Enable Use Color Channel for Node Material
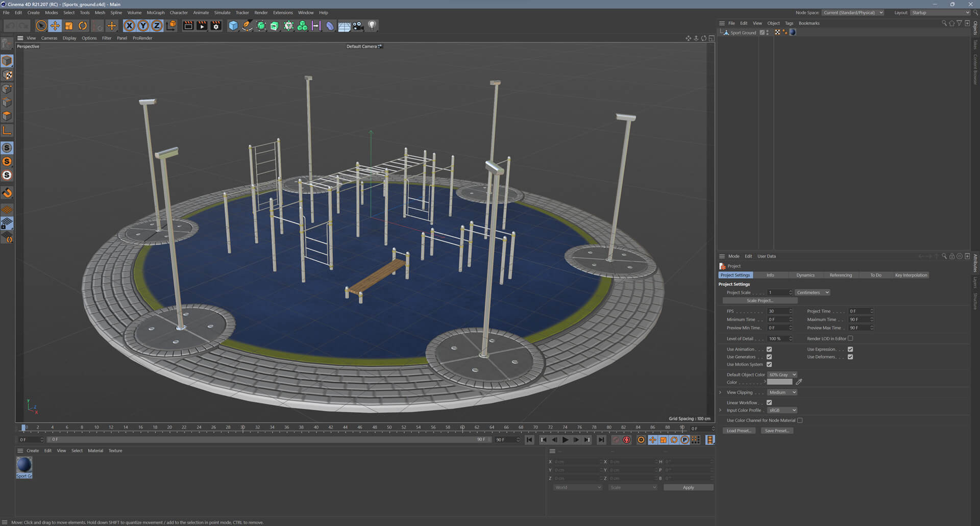980x526 pixels. [x=800, y=420]
